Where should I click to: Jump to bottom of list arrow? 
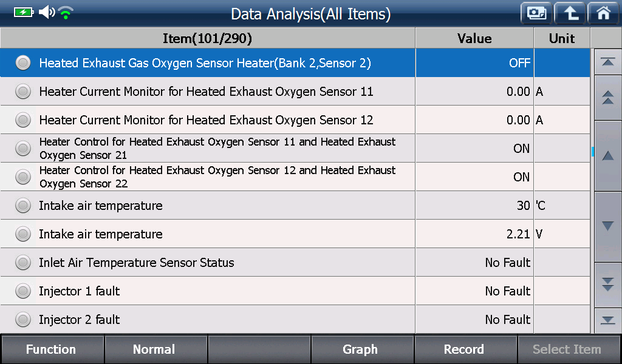coord(607,320)
